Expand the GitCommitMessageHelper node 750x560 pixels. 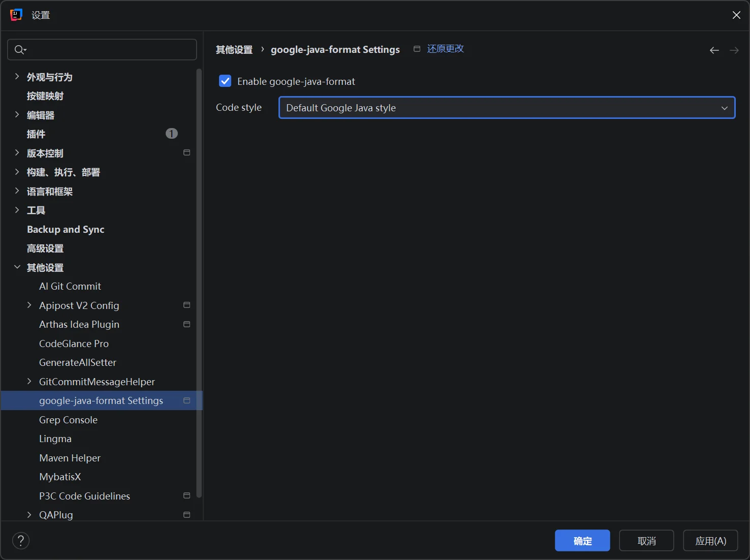(x=29, y=382)
